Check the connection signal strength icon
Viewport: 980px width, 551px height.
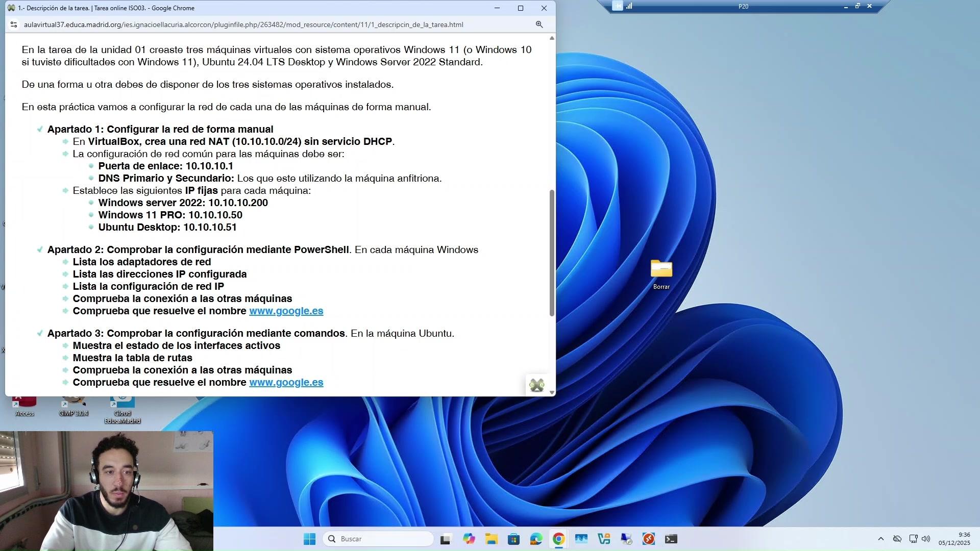coord(629,6)
